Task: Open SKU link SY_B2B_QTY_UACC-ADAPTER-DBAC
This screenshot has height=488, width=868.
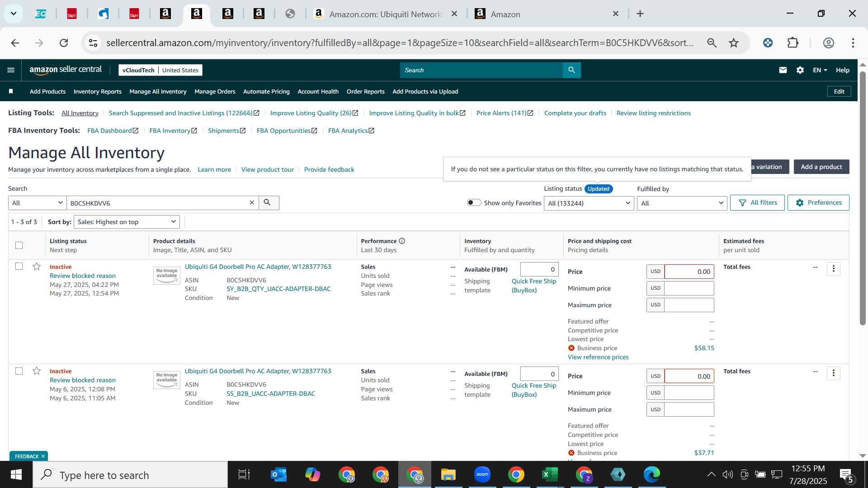Action: pos(278,289)
